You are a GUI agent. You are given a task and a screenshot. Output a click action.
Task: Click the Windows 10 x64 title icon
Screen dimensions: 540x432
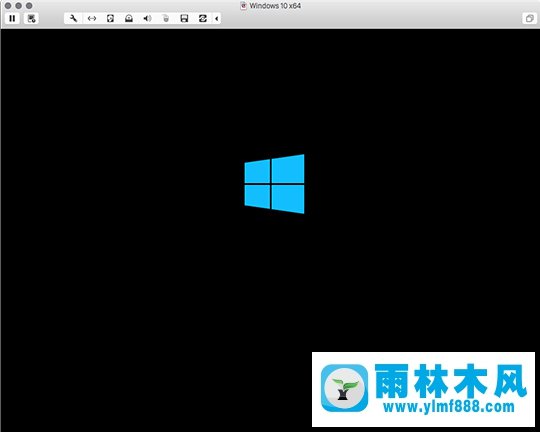click(x=243, y=6)
